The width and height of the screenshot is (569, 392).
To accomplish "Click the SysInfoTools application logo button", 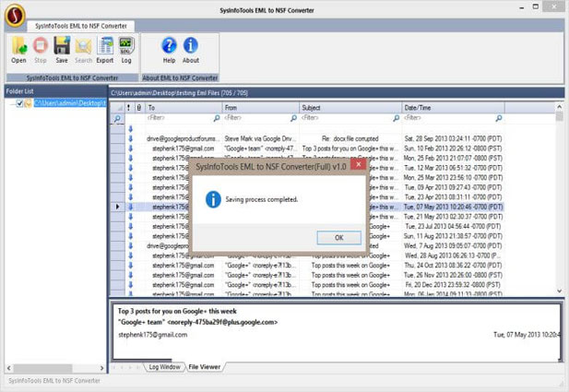I will point(15,16).
